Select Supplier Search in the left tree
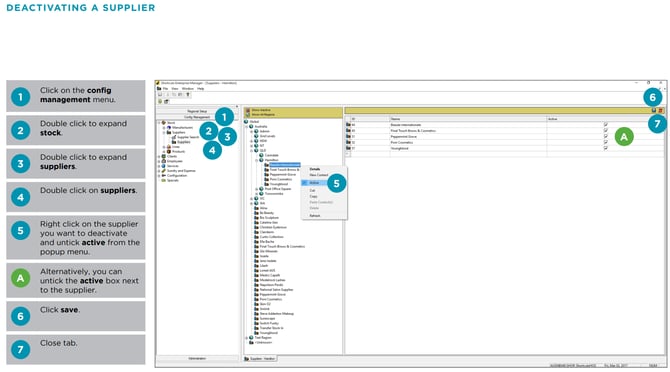 [188, 137]
